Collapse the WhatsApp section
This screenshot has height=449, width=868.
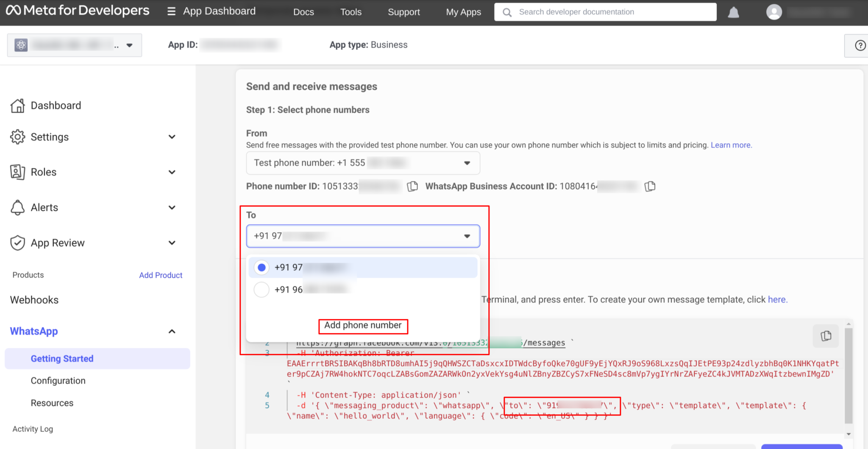tap(172, 331)
